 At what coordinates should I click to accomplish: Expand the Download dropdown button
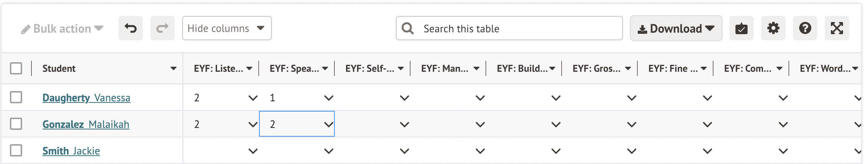click(x=676, y=28)
